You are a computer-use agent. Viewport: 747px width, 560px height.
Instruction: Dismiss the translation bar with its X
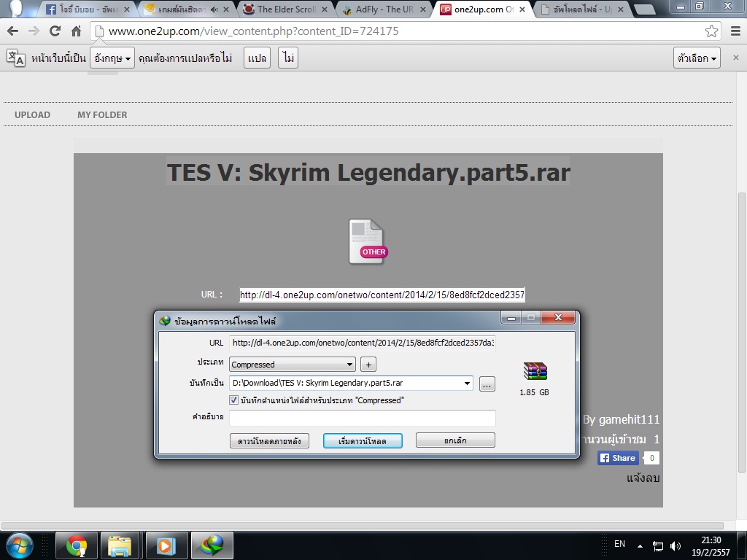coord(735,58)
